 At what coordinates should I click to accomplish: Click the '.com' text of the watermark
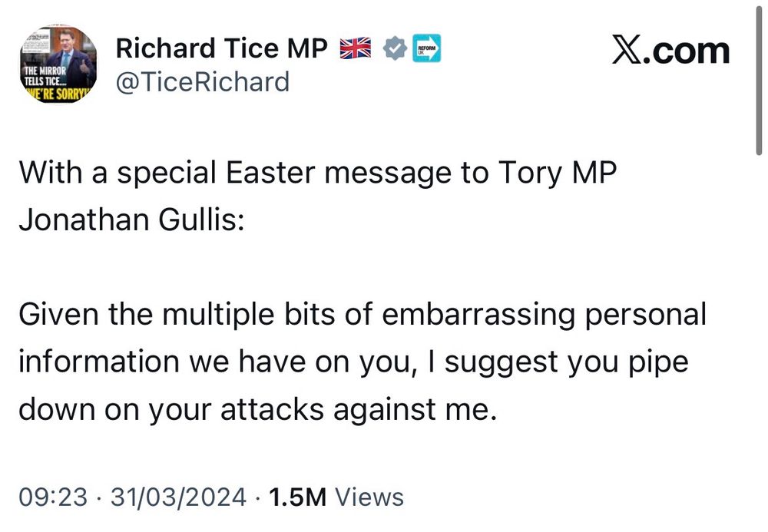tap(689, 50)
